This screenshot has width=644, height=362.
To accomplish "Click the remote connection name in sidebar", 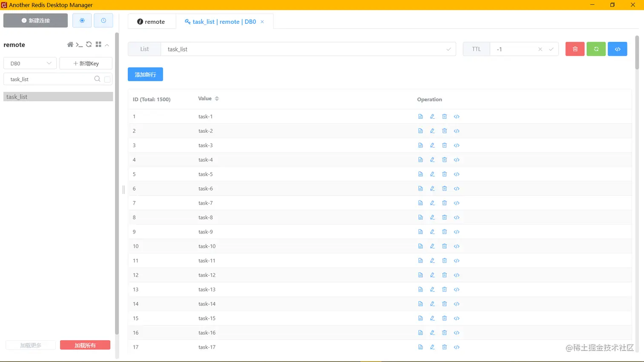I will click(x=14, y=45).
